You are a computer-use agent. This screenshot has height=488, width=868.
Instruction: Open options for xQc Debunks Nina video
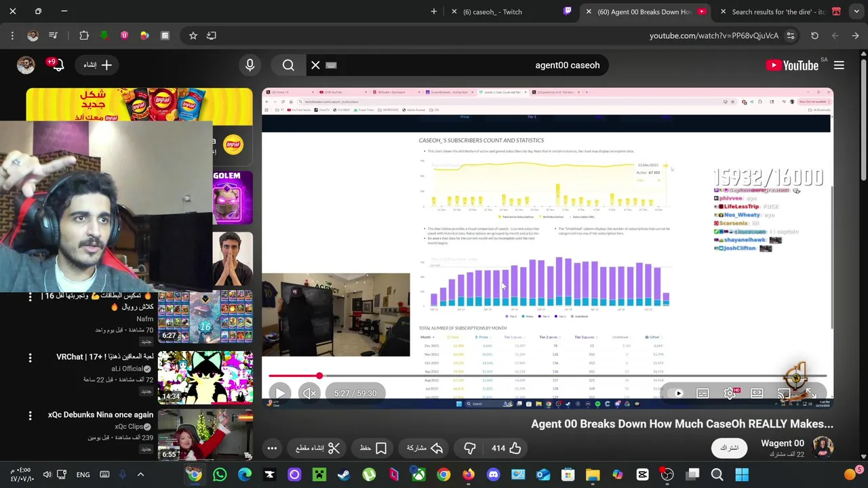click(30, 415)
